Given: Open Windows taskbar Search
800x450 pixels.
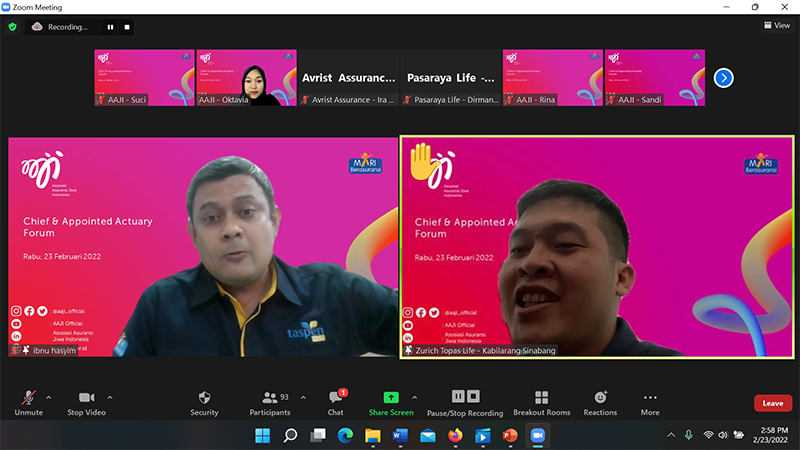Looking at the screenshot, I should click(290, 436).
